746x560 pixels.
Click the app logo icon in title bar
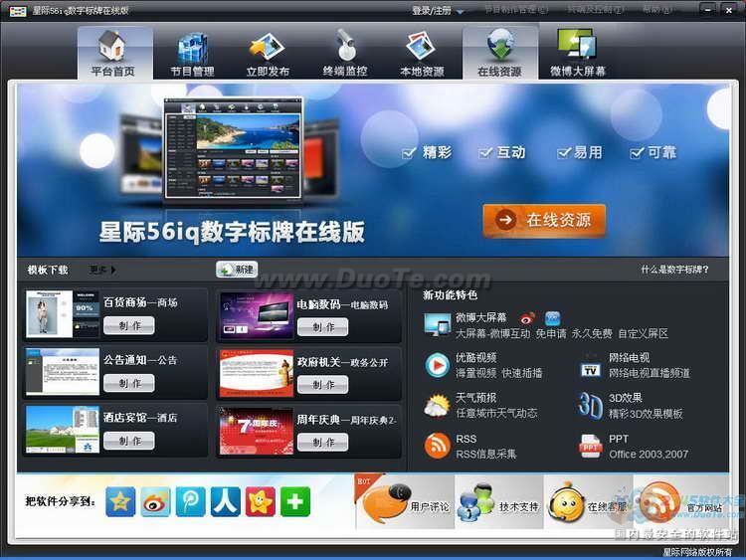[x=18, y=11]
